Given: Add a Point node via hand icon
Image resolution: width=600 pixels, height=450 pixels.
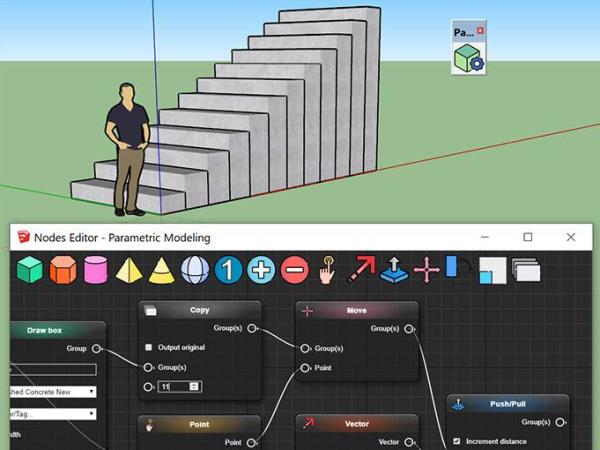Looking at the screenshot, I should pos(327,270).
